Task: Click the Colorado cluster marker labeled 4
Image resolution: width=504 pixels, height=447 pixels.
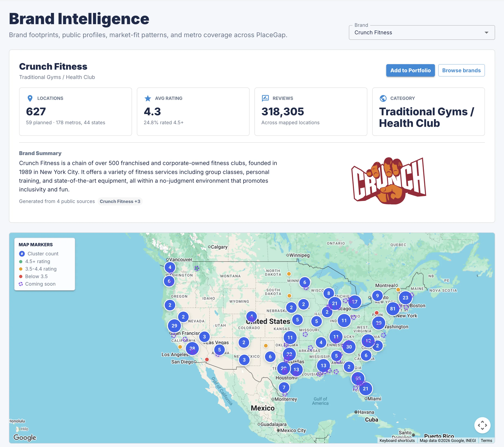Action: (252, 316)
